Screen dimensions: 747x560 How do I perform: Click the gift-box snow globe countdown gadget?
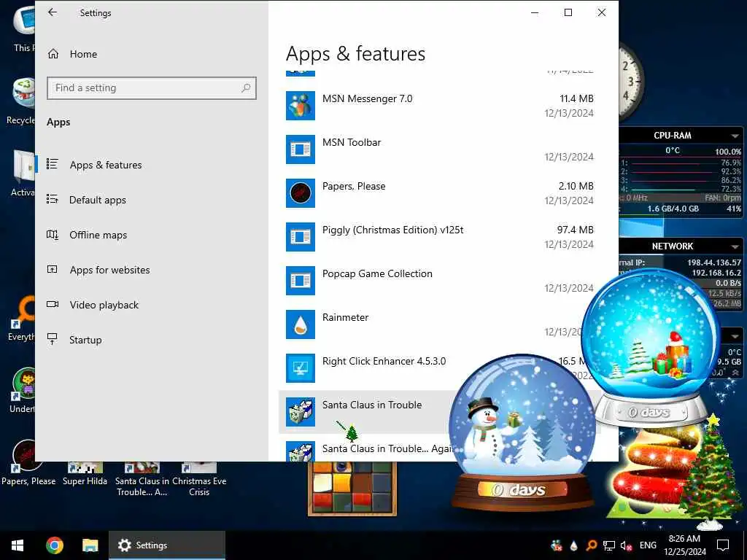(651, 348)
